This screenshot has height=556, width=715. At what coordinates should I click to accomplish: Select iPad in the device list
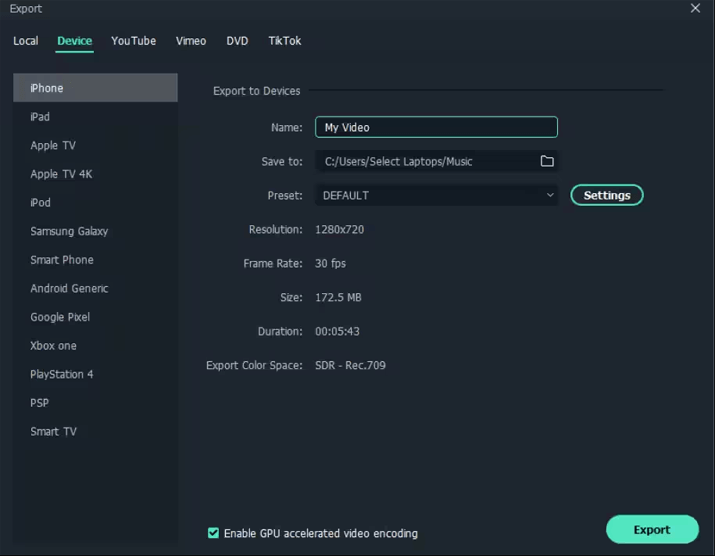pyautogui.click(x=95, y=117)
